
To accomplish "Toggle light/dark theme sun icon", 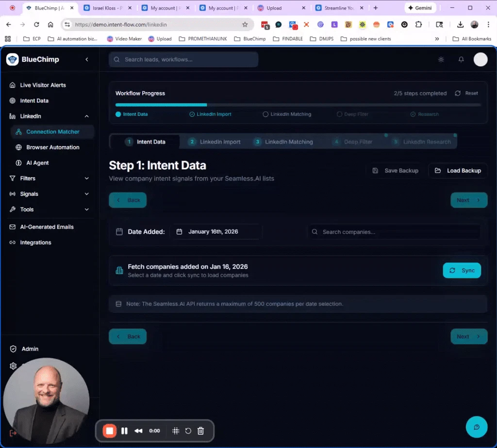I will tap(441, 60).
